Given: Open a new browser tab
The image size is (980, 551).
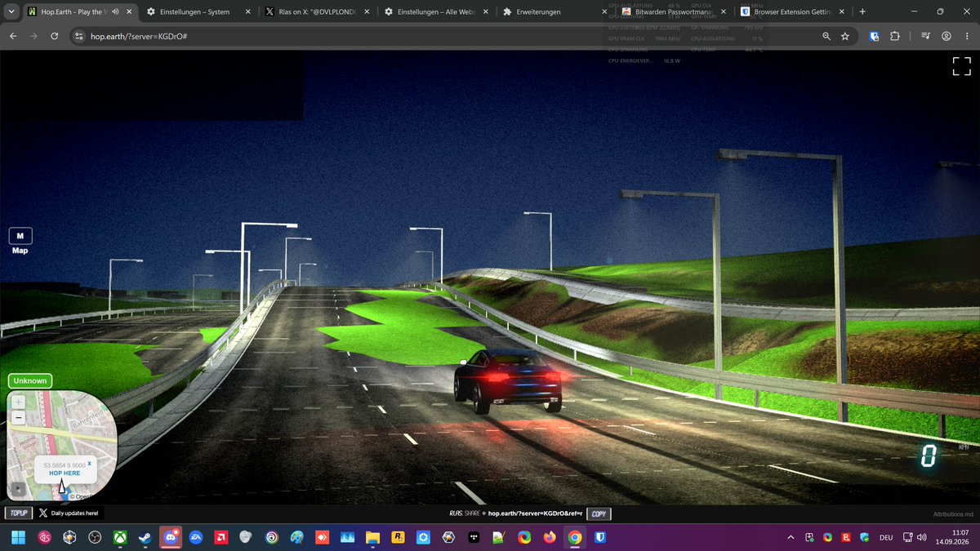Looking at the screenshot, I should pos(862,12).
